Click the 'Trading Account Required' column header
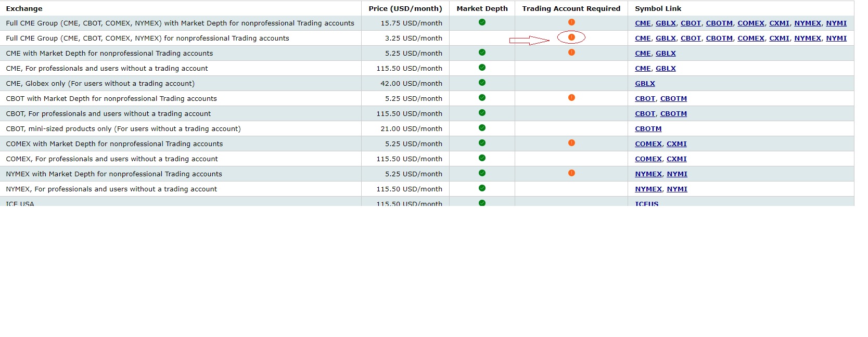This screenshot has width=868, height=337. click(x=571, y=8)
